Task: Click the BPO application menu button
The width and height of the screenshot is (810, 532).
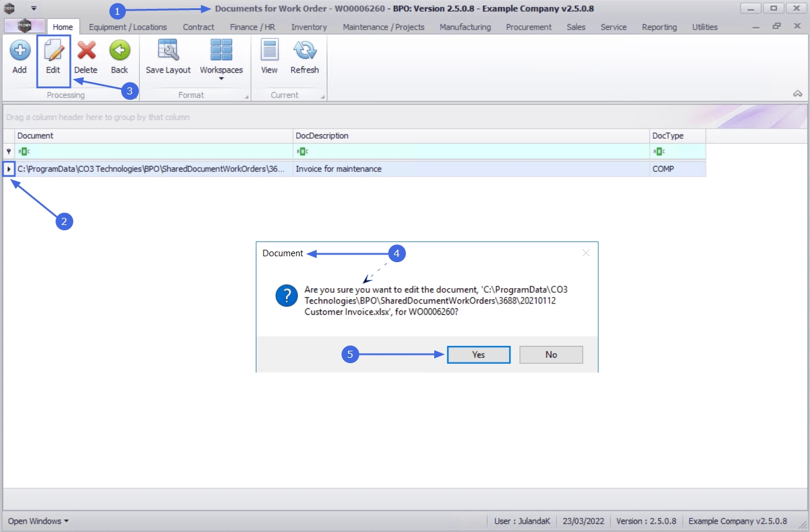Action: 24,26
